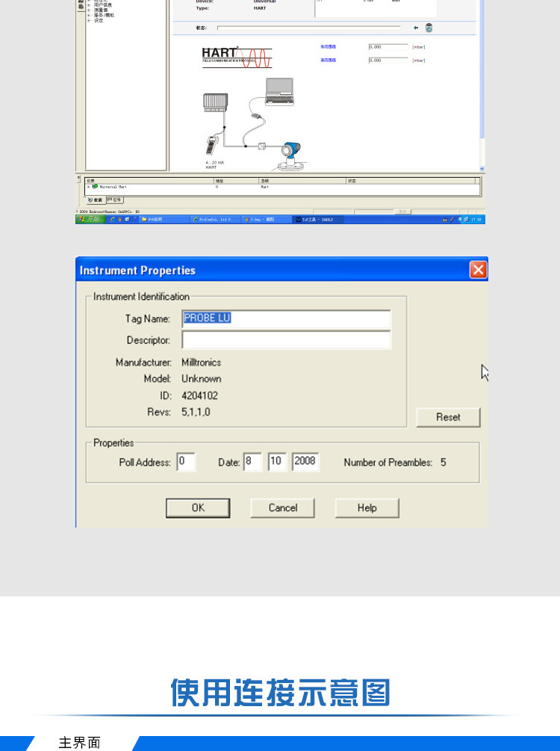
Task: Click the Reset button
Action: [448, 417]
